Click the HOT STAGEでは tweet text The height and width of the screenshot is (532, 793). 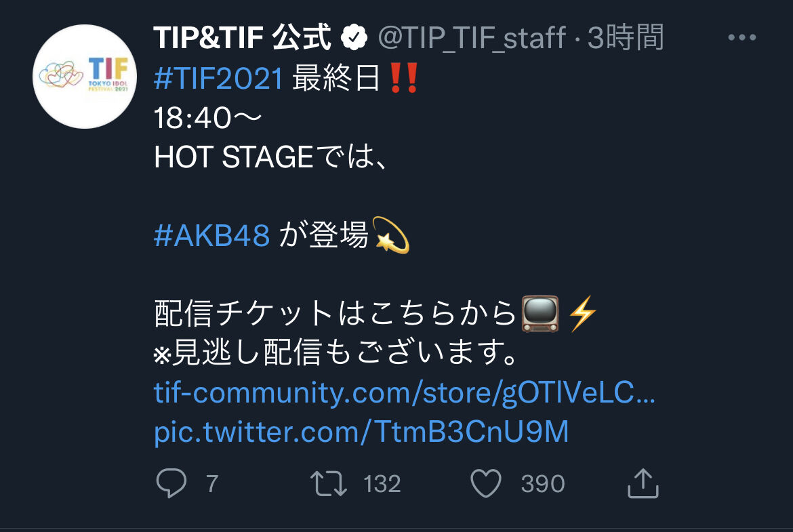(x=270, y=157)
